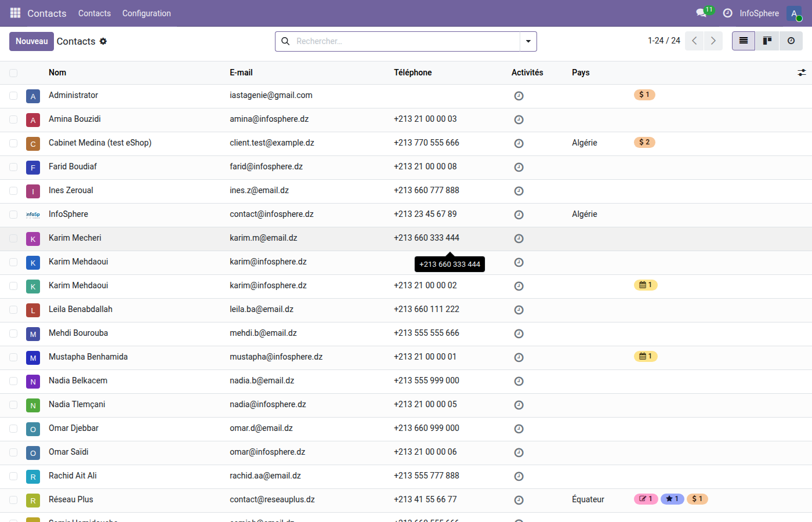This screenshot has width=812, height=522.
Task: Open the apps grid menu
Action: tap(15, 13)
